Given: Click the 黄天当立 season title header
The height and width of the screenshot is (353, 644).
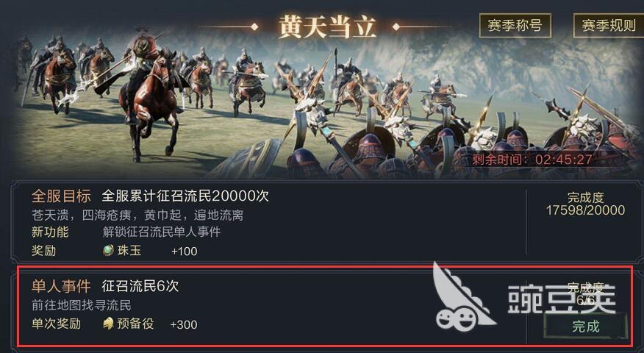Looking at the screenshot, I should pyautogui.click(x=327, y=27).
